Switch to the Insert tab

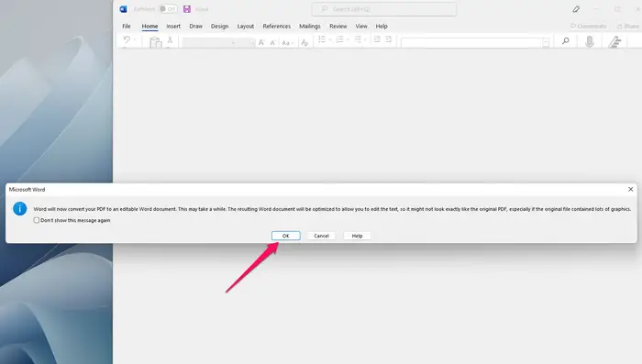tap(173, 27)
